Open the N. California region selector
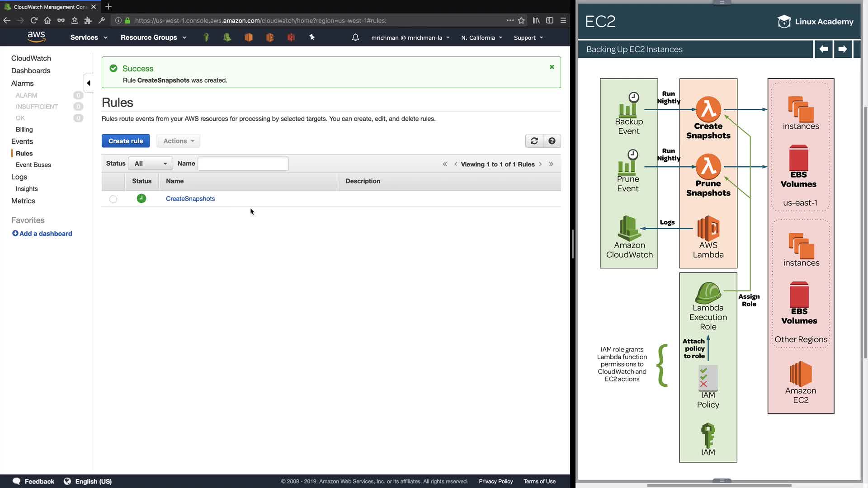The height and width of the screenshot is (488, 868). pyautogui.click(x=481, y=38)
